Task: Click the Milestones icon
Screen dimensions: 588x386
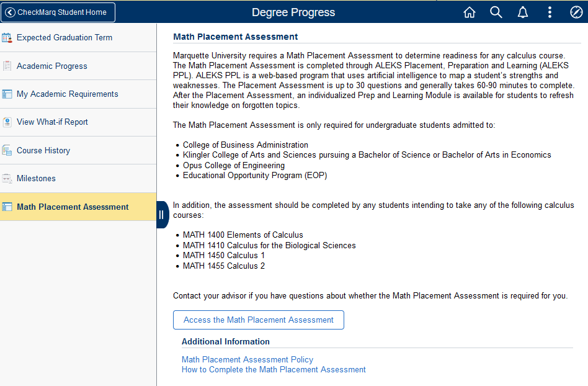Action: point(7,179)
